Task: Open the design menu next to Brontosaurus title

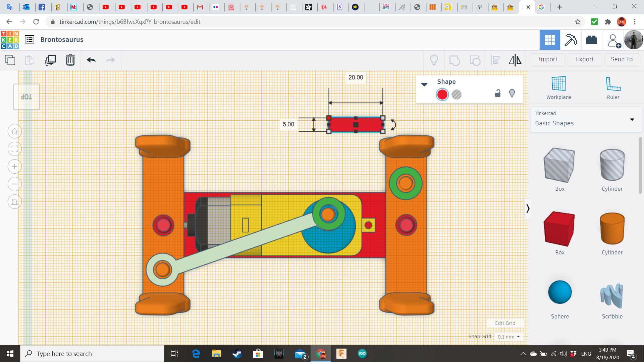Action: [30, 39]
